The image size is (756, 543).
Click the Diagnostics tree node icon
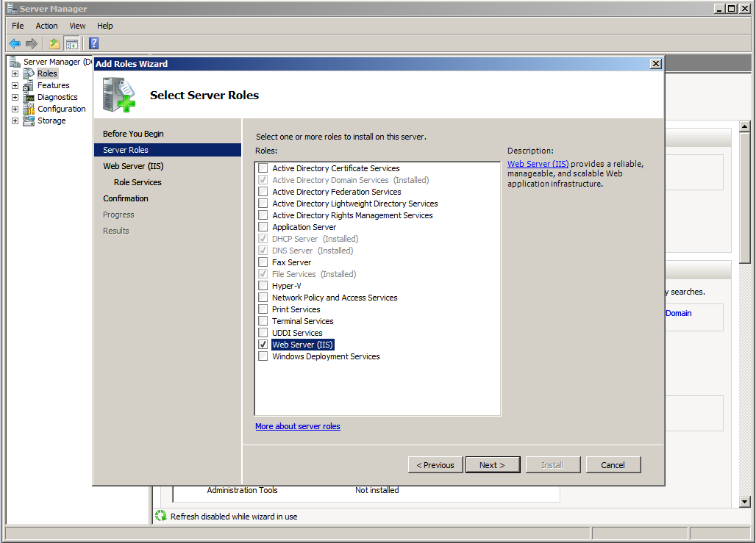pos(29,97)
